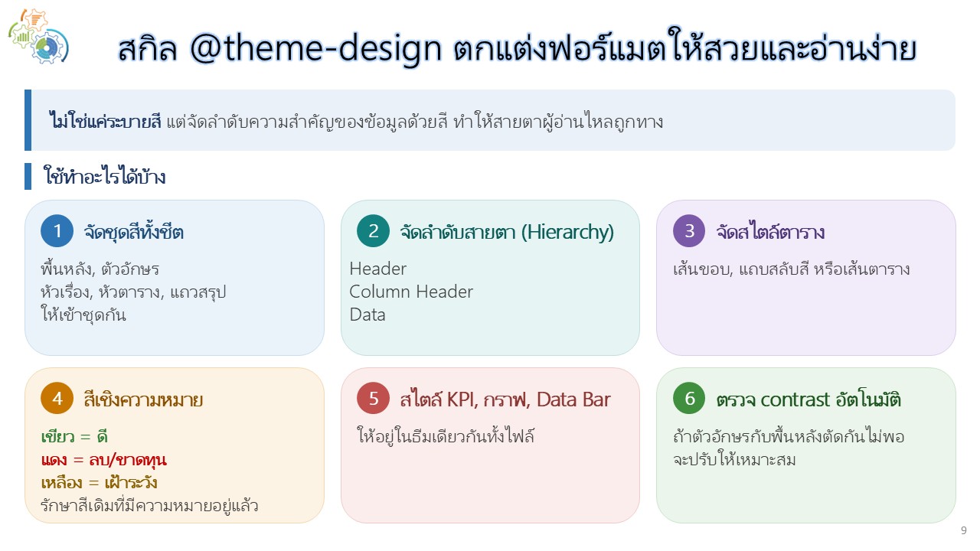
Task: Click the yellow text เหลือง = เฝ้าระวัง
Action: tap(100, 484)
